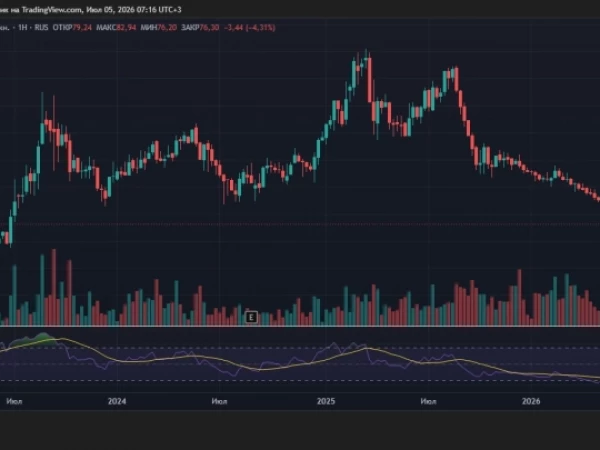This screenshot has height=450, width=600.
Task: Click the green overbought area in oscillator
Action: click(36, 340)
